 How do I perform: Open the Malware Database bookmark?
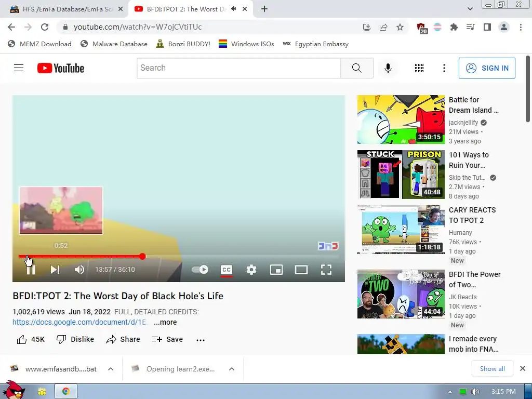tap(114, 44)
